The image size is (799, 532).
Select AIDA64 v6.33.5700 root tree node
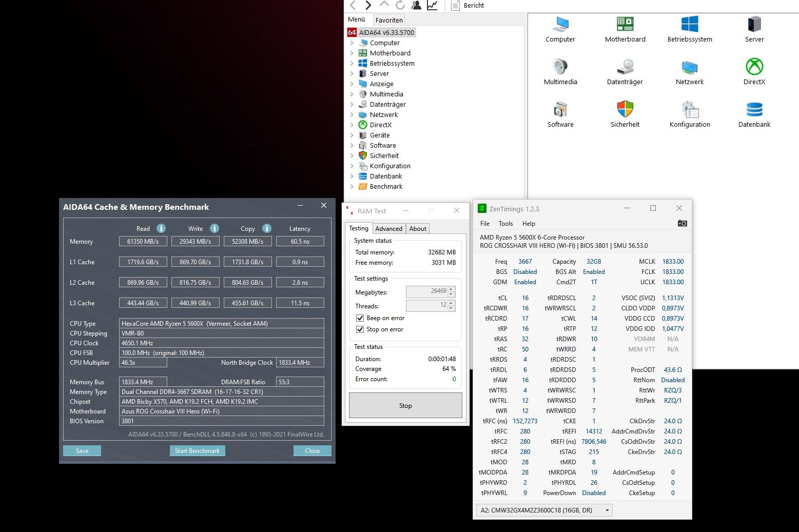coord(381,32)
